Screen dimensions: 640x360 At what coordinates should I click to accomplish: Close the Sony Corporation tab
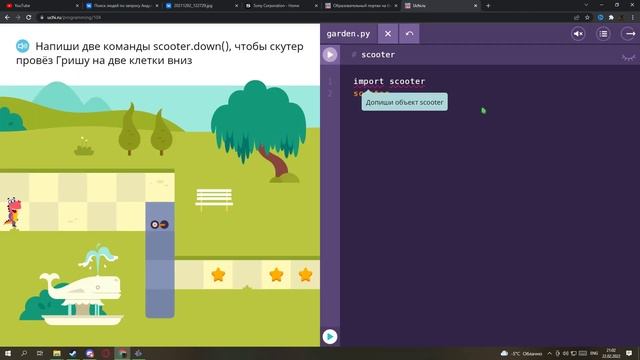pyautogui.click(x=316, y=6)
